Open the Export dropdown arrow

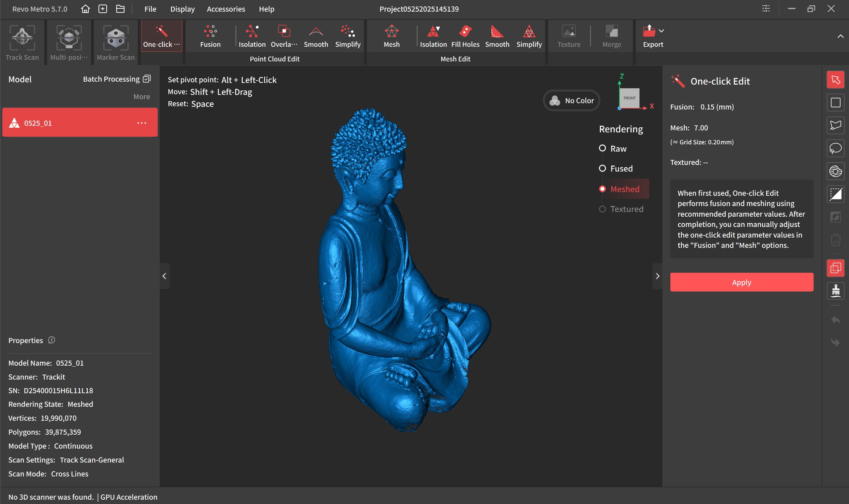click(661, 31)
